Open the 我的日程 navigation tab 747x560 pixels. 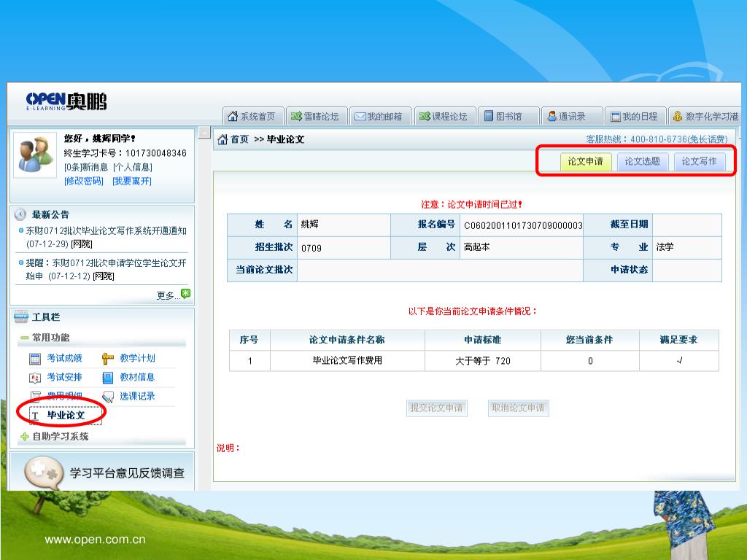point(635,116)
